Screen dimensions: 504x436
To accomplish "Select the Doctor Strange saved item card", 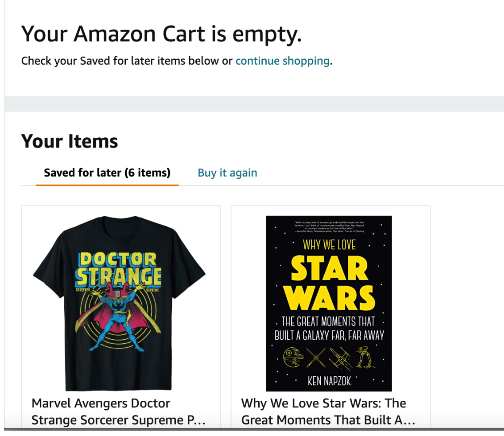I will 121,312.
